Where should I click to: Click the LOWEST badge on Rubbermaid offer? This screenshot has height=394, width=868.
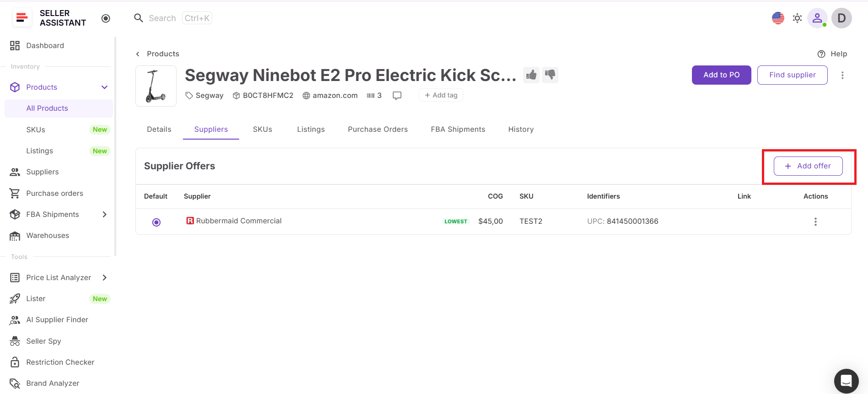coord(456,221)
